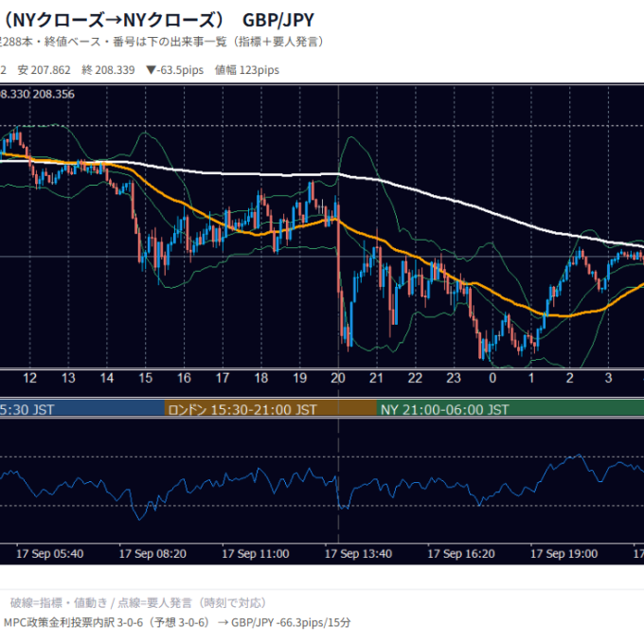This screenshot has height=644, width=644.
Task: Click hour label 14 on the axis
Action: (x=107, y=378)
